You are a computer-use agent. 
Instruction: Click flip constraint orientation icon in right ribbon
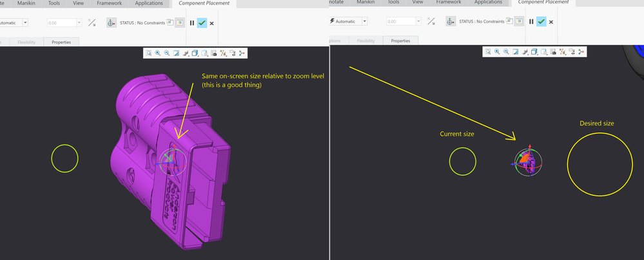[431, 22]
